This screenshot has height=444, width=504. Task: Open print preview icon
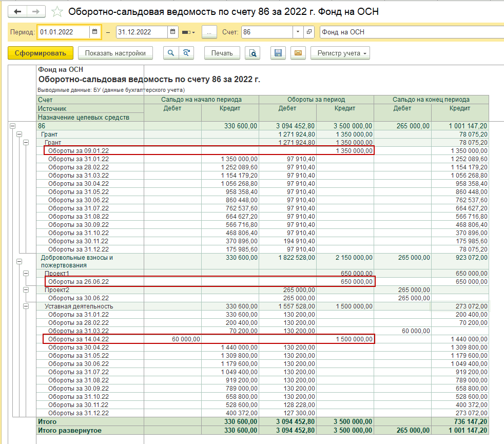tap(253, 53)
